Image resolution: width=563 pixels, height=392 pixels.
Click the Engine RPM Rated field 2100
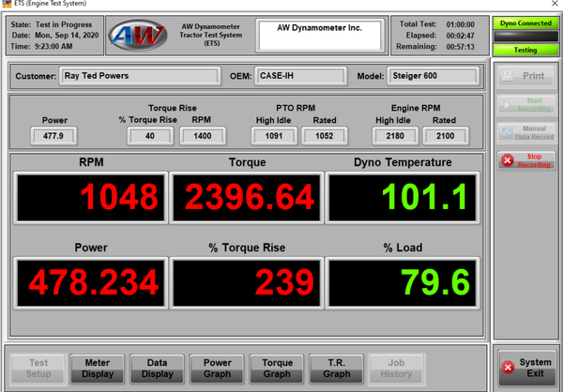(444, 136)
